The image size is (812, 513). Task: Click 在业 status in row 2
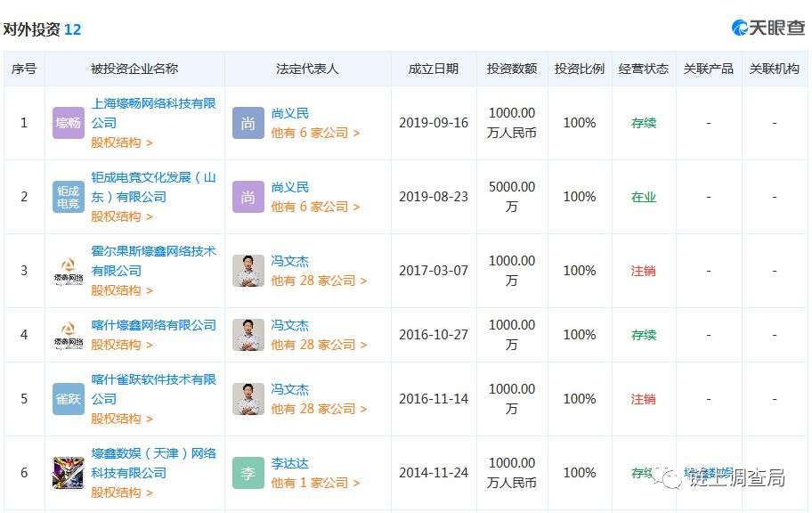(x=644, y=198)
